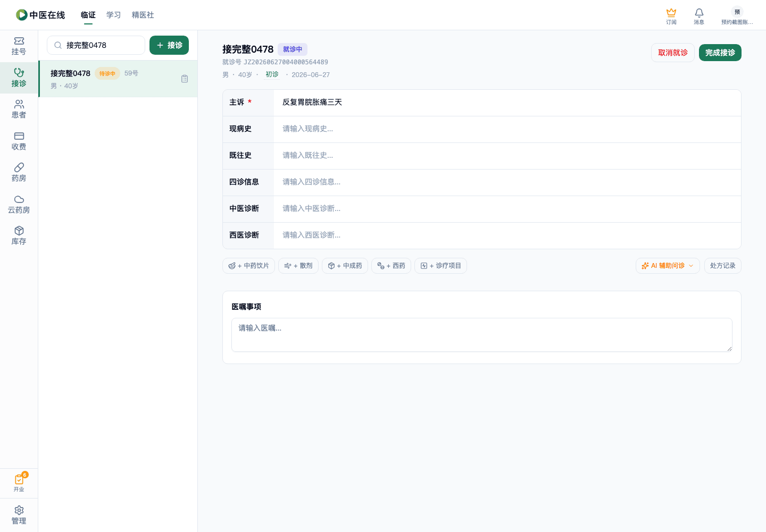This screenshot has width=766, height=532.
Task: Click the 订阅 crown icon
Action: click(x=671, y=16)
